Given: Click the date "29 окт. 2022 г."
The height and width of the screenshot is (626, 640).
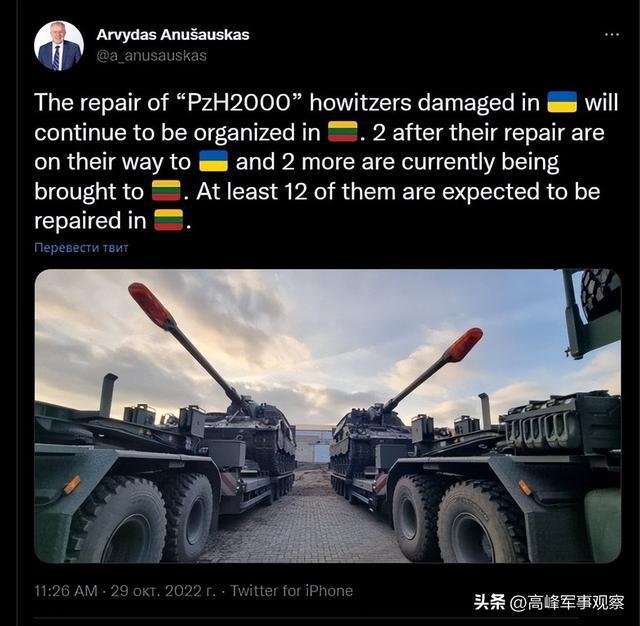Looking at the screenshot, I should [x=163, y=591].
